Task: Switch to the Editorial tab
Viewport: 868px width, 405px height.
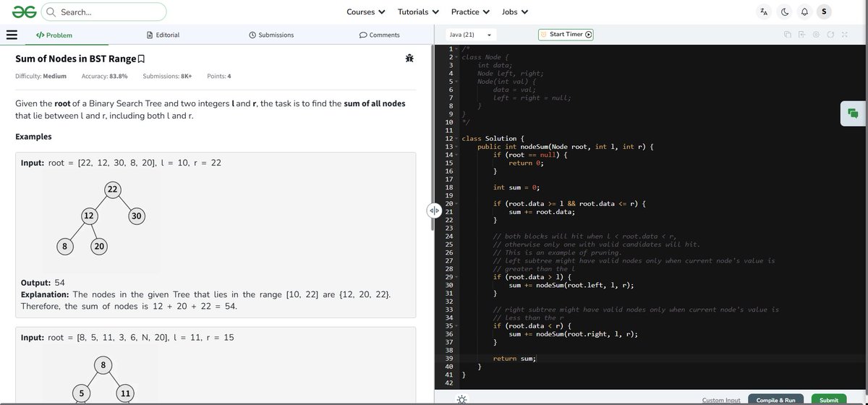Action: (163, 35)
